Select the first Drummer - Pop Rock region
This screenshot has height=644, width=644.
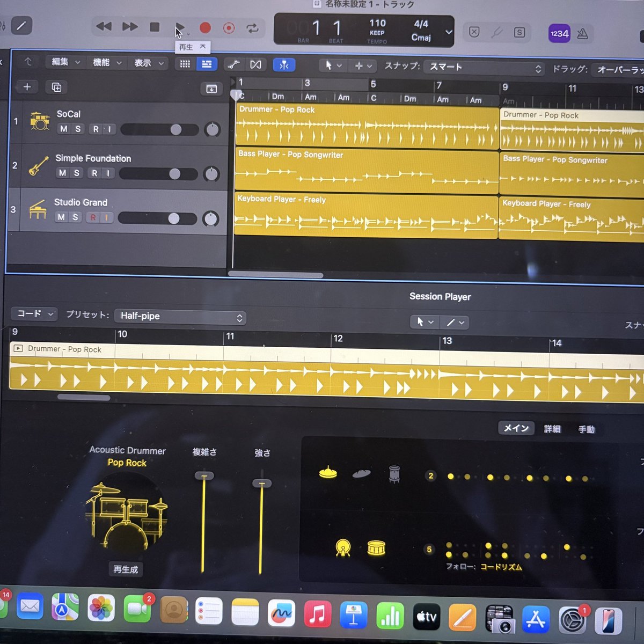click(x=367, y=127)
